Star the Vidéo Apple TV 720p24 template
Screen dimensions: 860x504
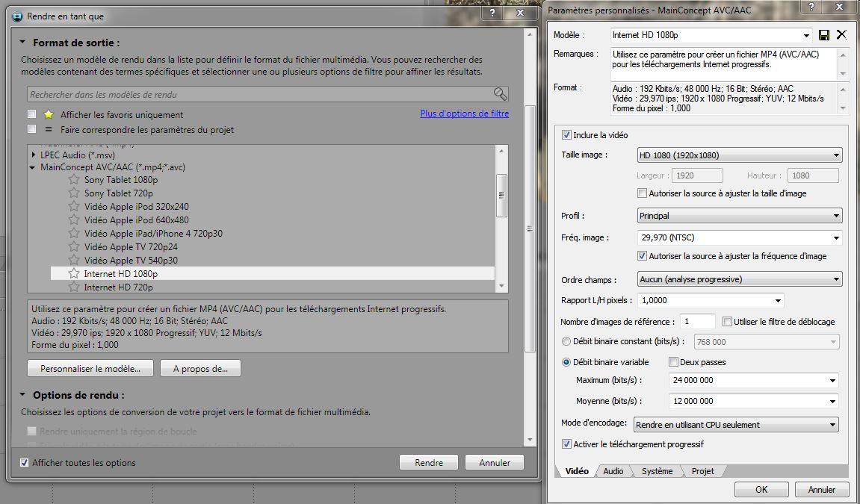point(74,247)
